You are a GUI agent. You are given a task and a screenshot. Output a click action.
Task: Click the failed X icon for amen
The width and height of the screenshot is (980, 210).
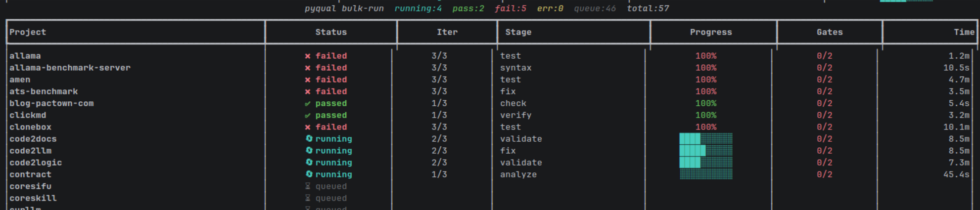[308, 80]
